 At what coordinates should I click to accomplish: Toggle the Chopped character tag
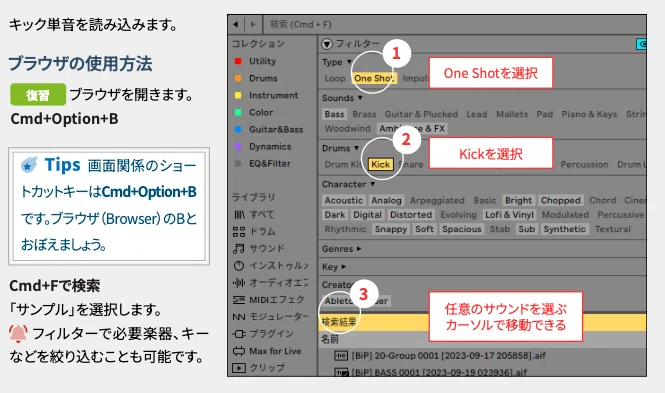(561, 201)
